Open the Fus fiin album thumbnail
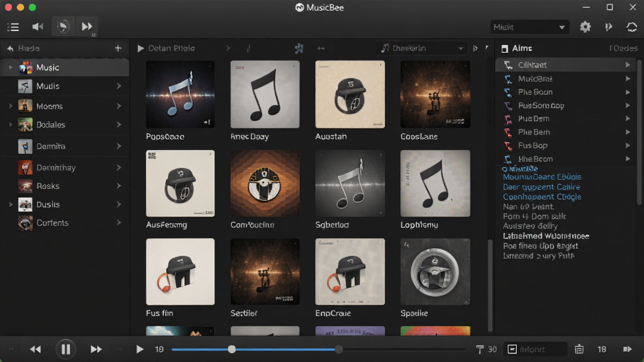The image size is (644, 362). point(180,271)
